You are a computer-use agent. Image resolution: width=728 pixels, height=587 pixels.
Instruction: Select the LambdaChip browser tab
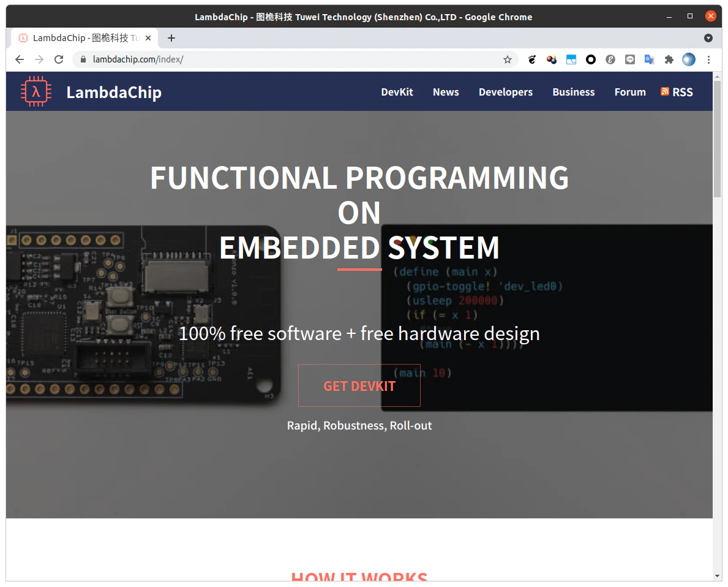pos(84,38)
